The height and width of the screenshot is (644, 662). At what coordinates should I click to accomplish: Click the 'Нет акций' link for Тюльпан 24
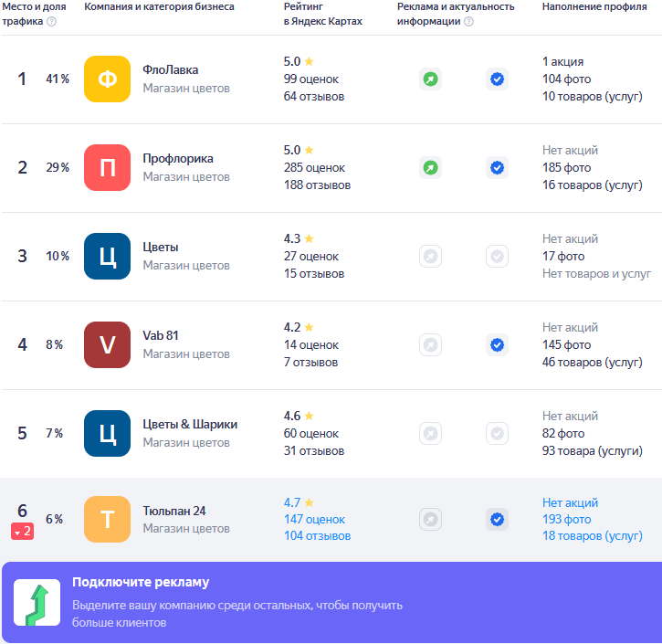pos(570,503)
